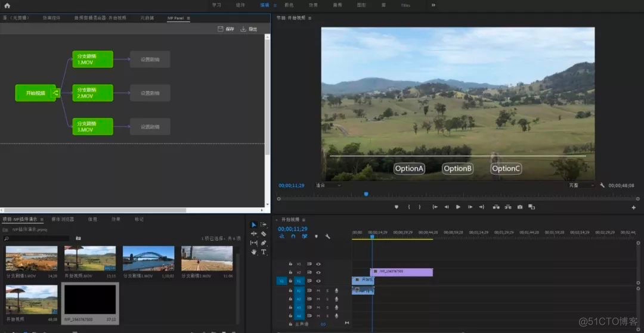Viewport: 644px width, 333px height.
Task: Toggle V1 source patching
Action: point(281,281)
